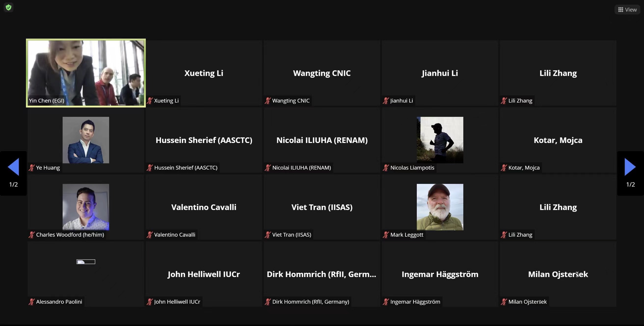Click the Nicolas Liampotis name label
This screenshot has height=326, width=644.
tap(412, 168)
